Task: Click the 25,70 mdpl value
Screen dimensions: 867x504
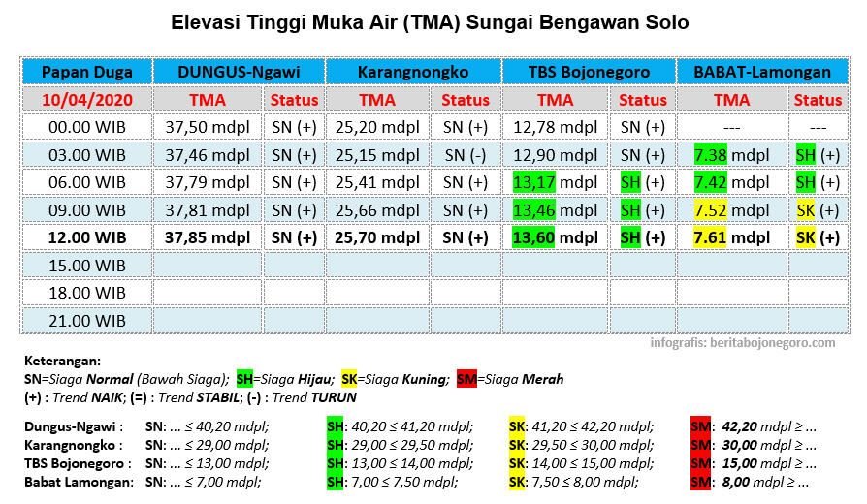Action: [x=377, y=237]
